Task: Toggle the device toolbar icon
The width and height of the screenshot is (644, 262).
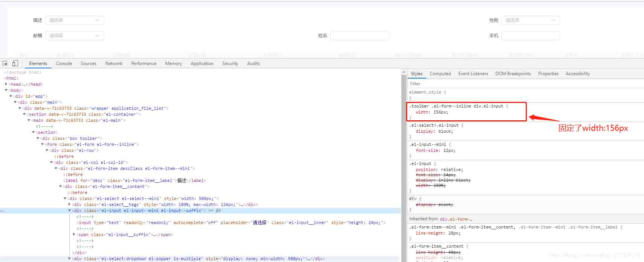Action: (x=15, y=63)
